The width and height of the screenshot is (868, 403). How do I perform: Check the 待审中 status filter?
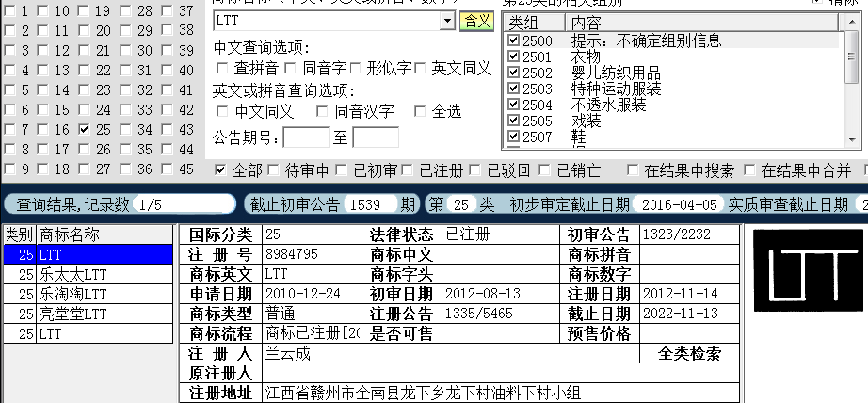point(273,170)
